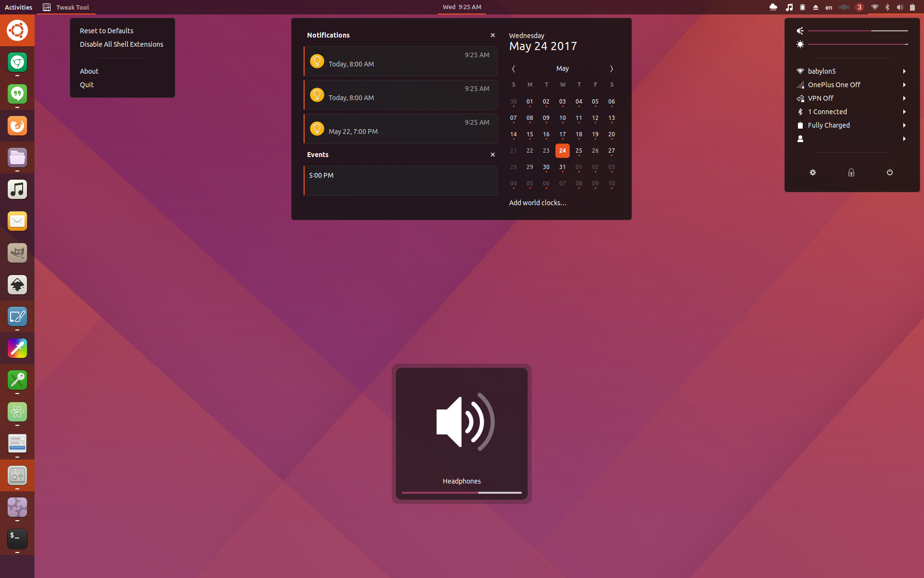Click Quit in the Tweak Tool menu
924x578 pixels.
coord(87,85)
